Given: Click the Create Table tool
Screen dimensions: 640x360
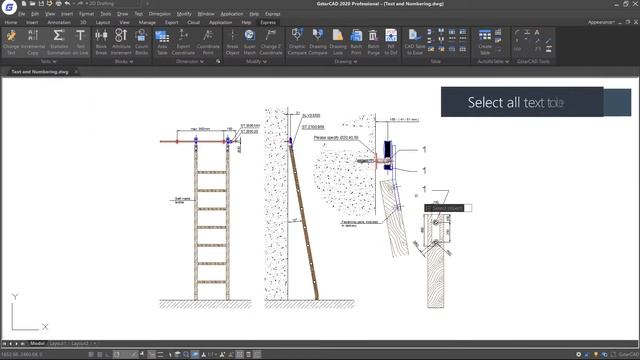Looking at the screenshot, I should [x=485, y=42].
